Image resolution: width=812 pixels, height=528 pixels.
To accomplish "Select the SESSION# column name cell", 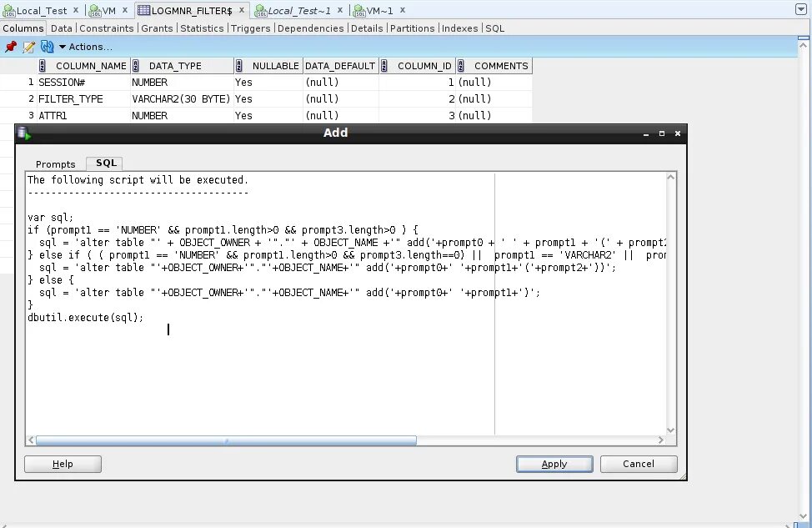I will 83,83.
